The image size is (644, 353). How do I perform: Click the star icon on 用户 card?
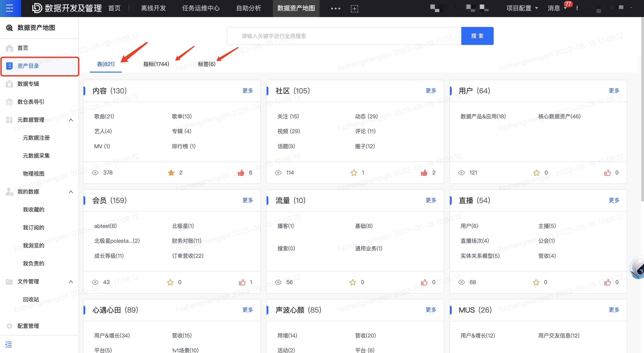coord(537,173)
